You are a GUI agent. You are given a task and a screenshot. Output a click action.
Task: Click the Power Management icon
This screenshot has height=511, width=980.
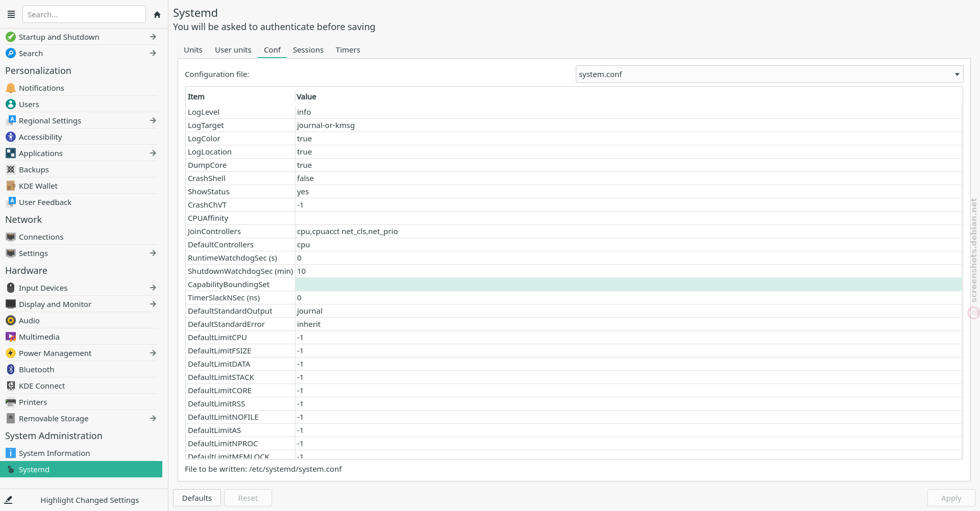(x=11, y=353)
